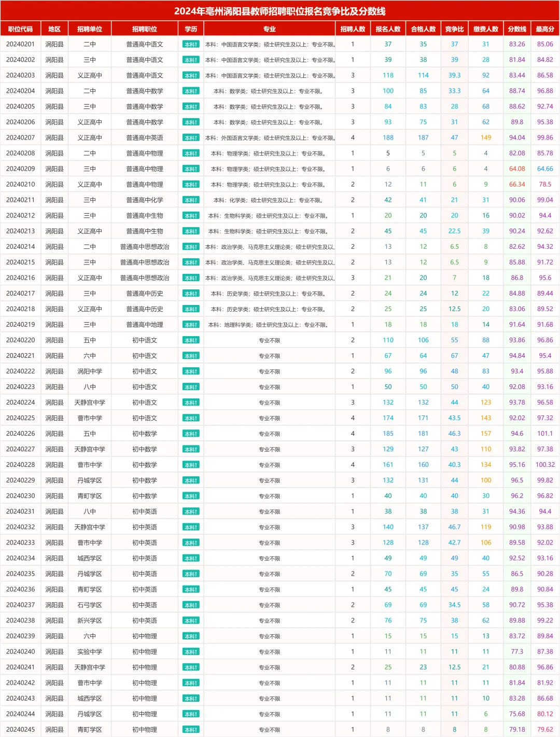This screenshot has width=560, height=737.
Task: Click 实验中学 in row 20240240
Action: [90, 651]
